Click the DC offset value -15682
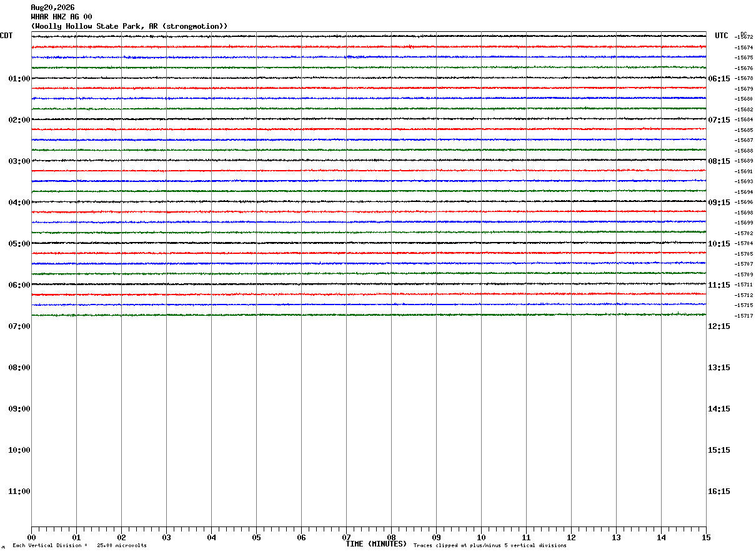 point(744,109)
